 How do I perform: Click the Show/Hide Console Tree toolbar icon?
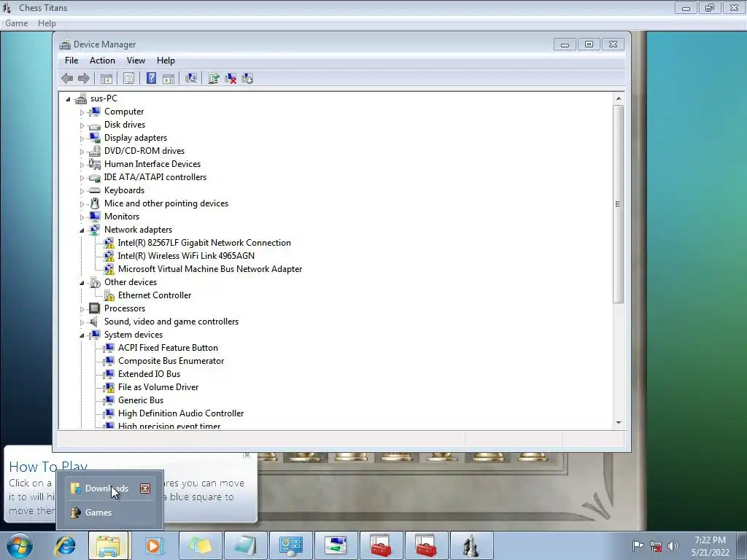click(107, 79)
